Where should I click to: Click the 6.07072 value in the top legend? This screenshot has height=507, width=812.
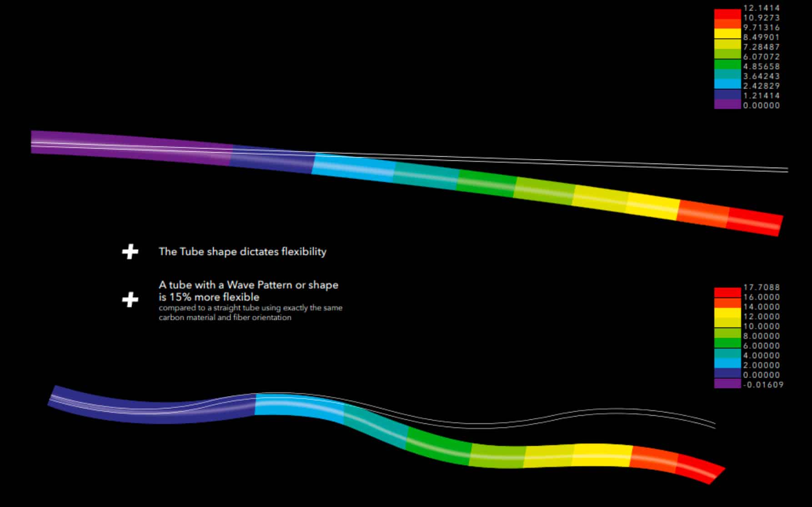(761, 57)
